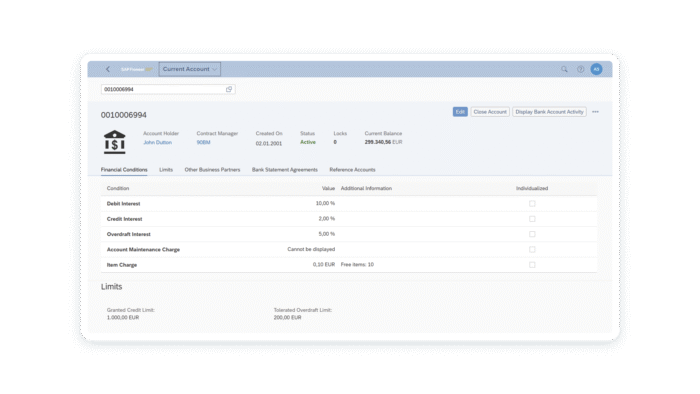Click the Condition column header
The image size is (700, 394).
coord(118,188)
